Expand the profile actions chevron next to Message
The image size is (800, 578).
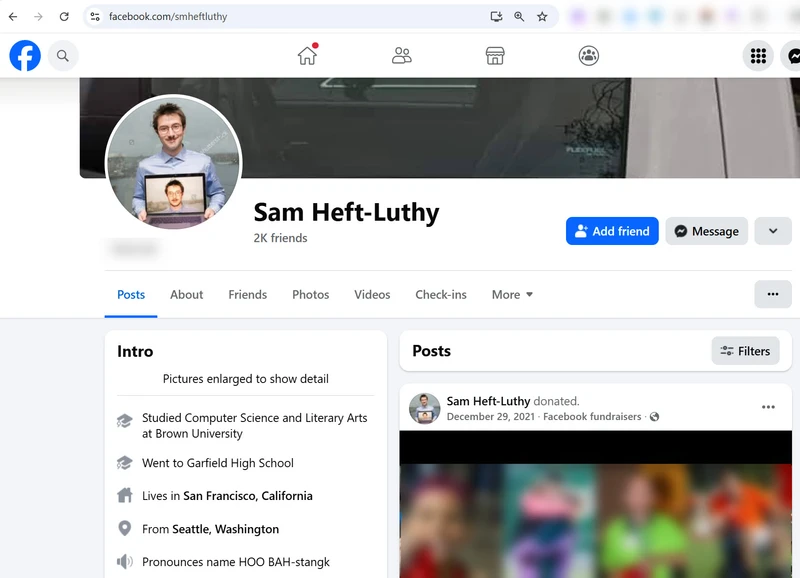[772, 231]
